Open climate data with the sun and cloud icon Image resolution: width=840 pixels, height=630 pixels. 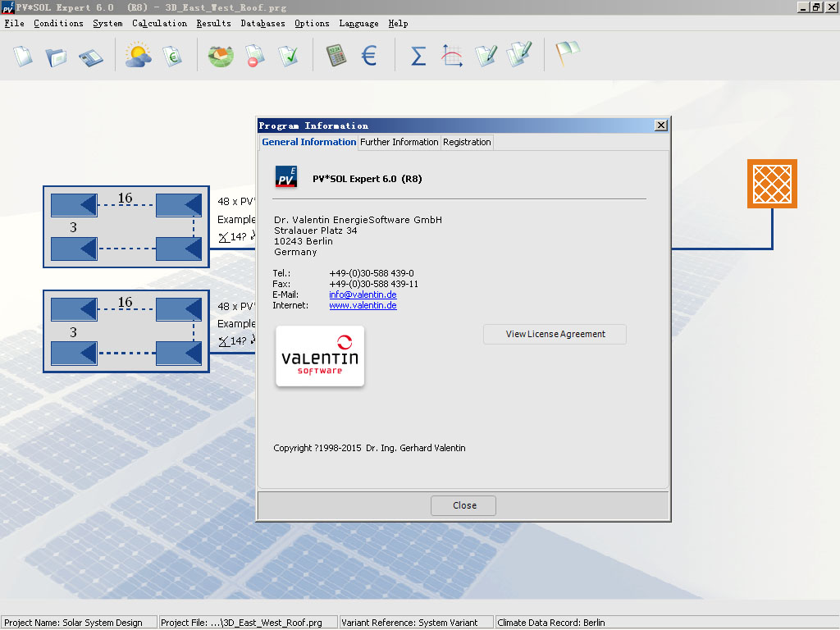138,55
